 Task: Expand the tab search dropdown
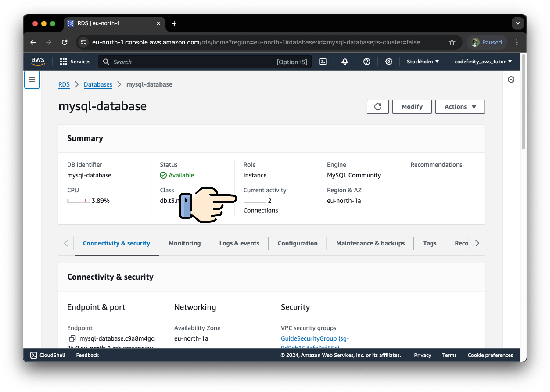(x=517, y=23)
